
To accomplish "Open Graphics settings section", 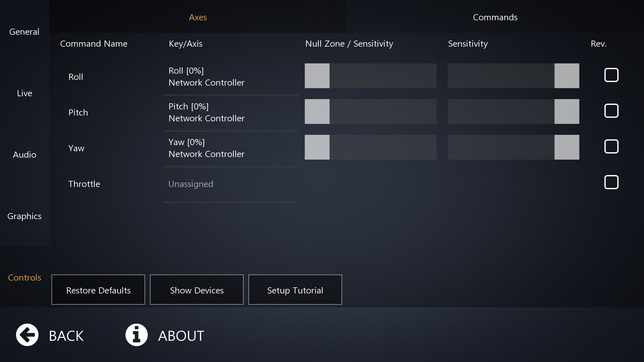I will click(24, 216).
